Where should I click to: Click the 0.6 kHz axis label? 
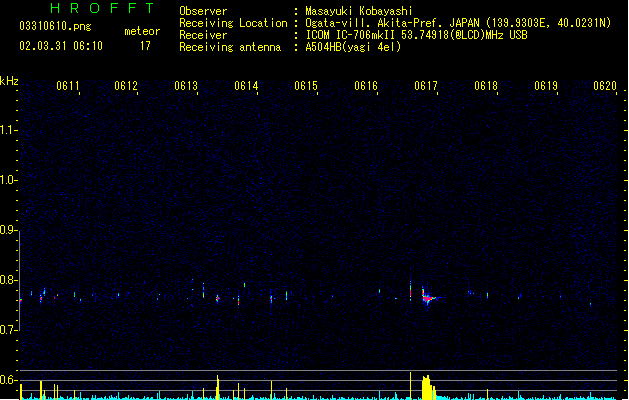(8, 380)
